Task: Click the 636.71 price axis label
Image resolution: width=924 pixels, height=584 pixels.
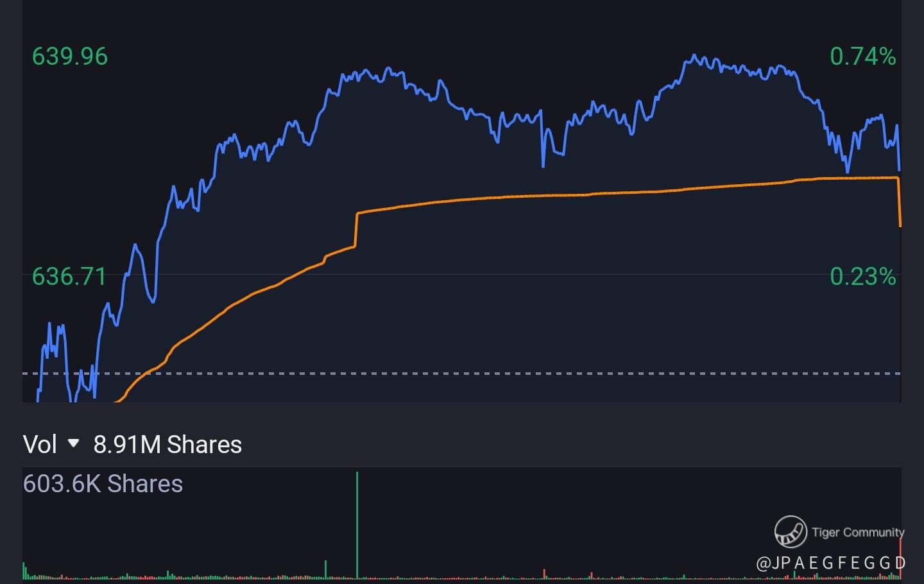Action: [x=69, y=277]
